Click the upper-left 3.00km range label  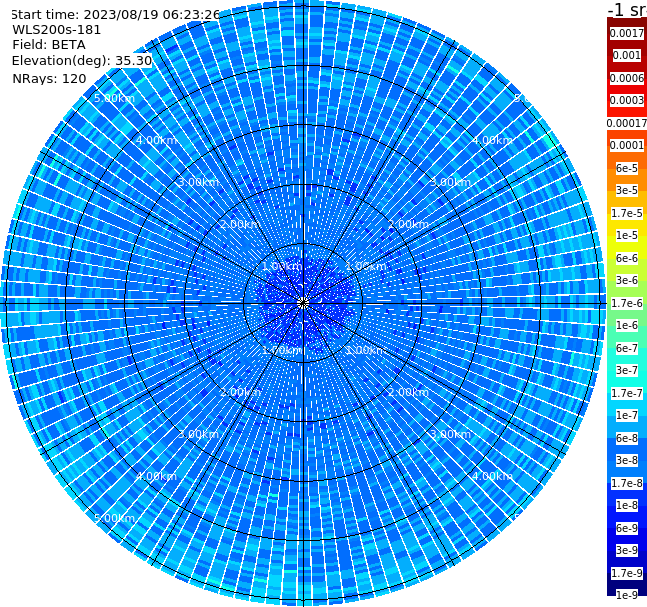(198, 182)
